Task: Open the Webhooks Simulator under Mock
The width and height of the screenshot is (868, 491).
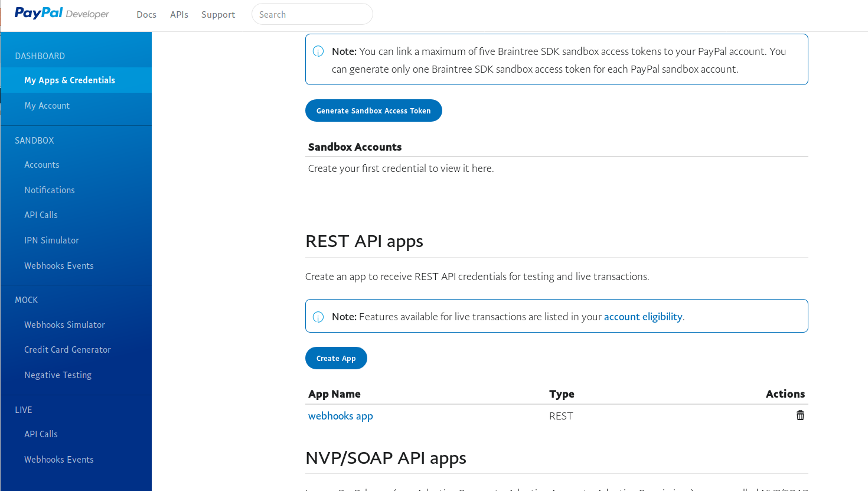Action: click(x=64, y=324)
